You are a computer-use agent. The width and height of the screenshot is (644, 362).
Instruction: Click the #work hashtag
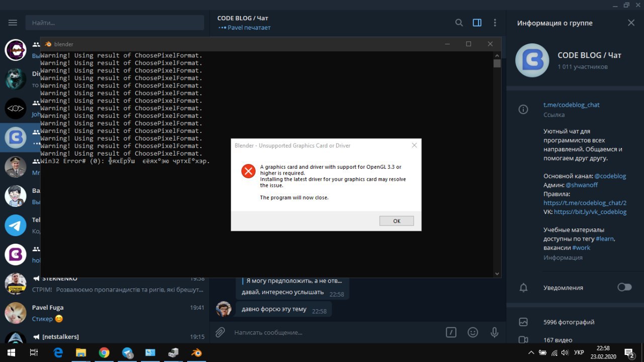click(x=581, y=248)
